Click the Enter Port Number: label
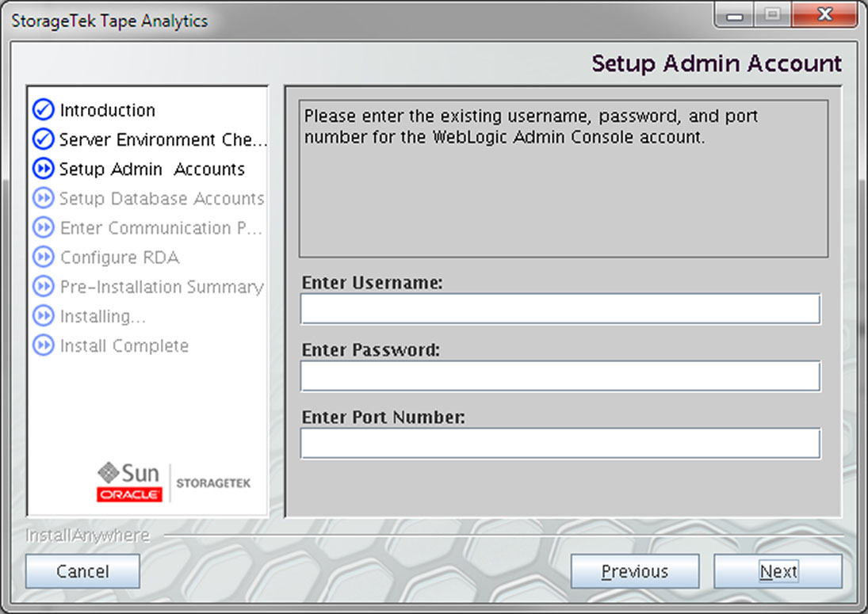This screenshot has height=614, width=868. (x=383, y=417)
